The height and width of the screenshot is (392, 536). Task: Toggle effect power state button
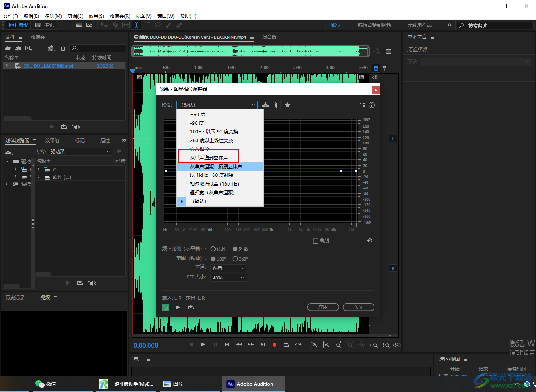click(166, 307)
